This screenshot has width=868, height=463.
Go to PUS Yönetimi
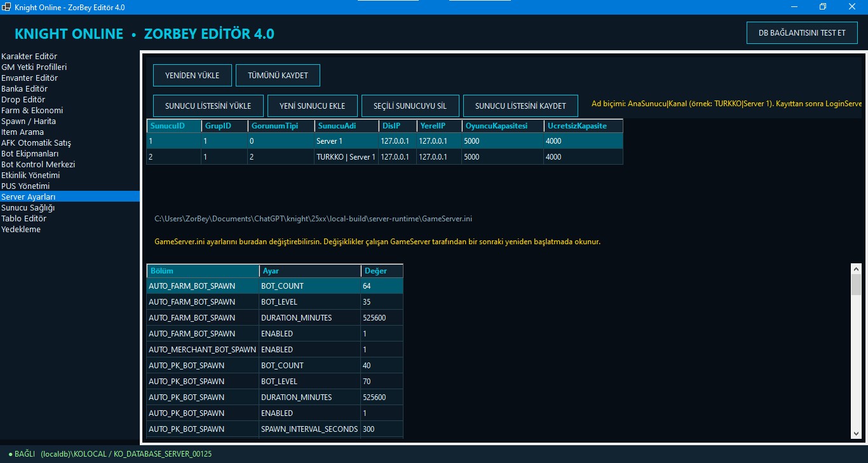(70, 186)
